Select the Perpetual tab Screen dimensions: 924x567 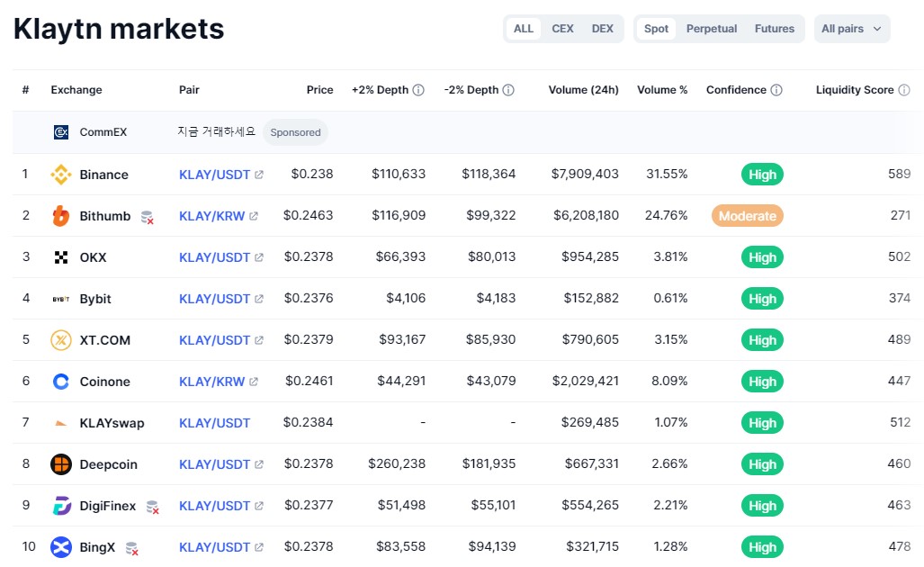[x=711, y=28]
